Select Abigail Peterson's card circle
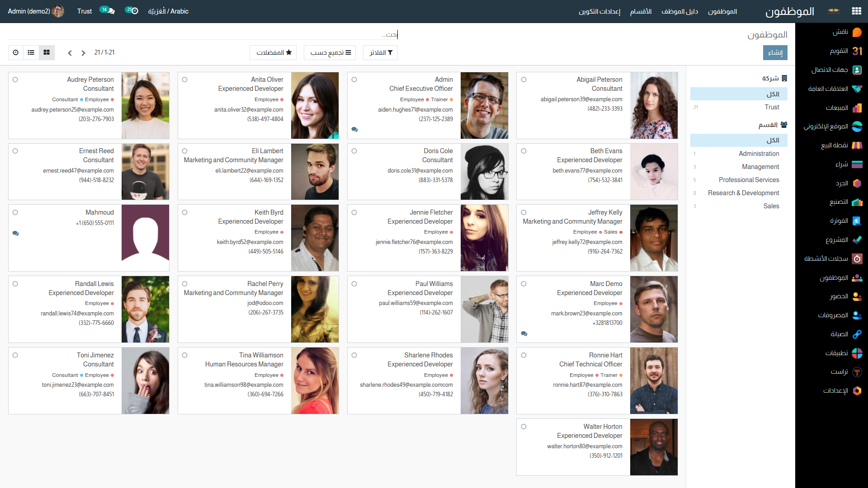This screenshot has width=868, height=488. [524, 80]
